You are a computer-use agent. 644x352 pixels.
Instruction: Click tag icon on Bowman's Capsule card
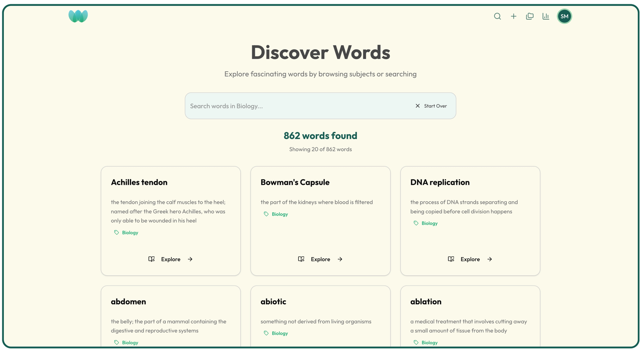(x=266, y=214)
